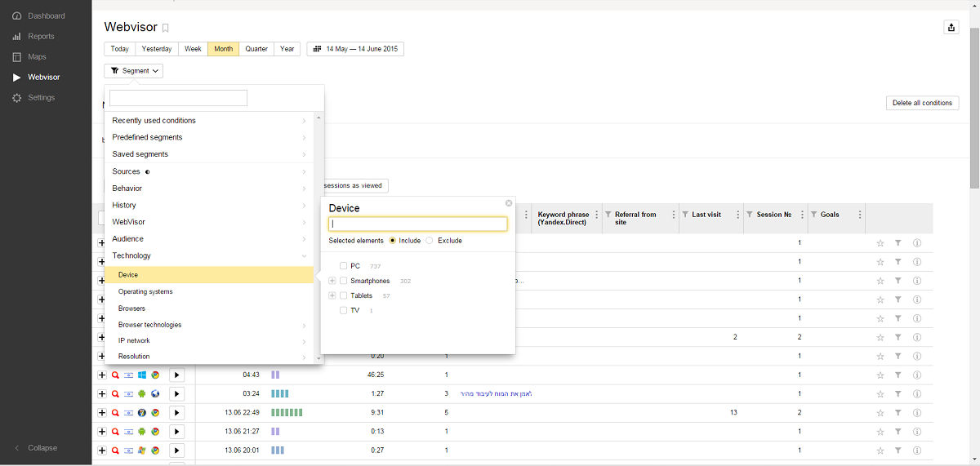Screen dimensions: 980x466
Task: Click the magnifier icon in 13.06 21:27 row
Action: click(x=115, y=432)
